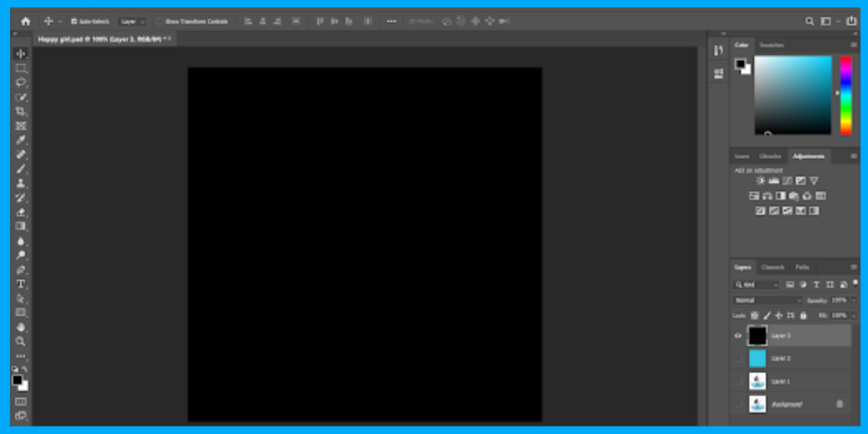868x434 pixels.
Task: Select the Gradient tool
Action: [x=20, y=226]
